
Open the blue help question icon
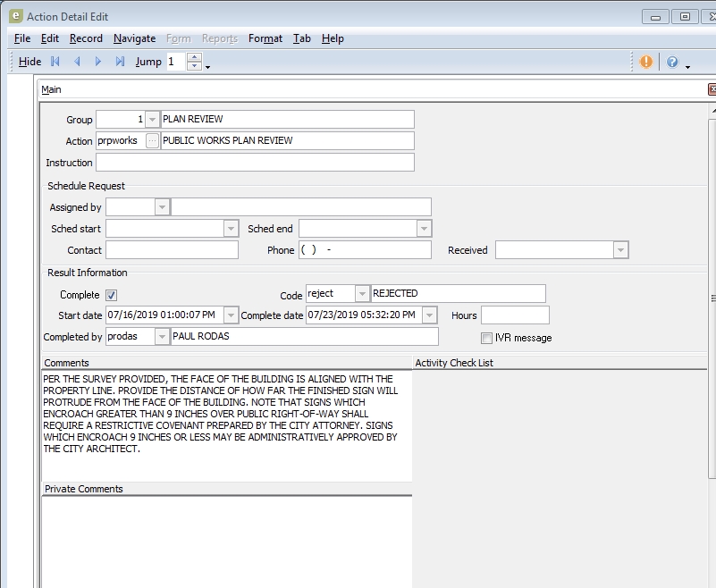(672, 62)
